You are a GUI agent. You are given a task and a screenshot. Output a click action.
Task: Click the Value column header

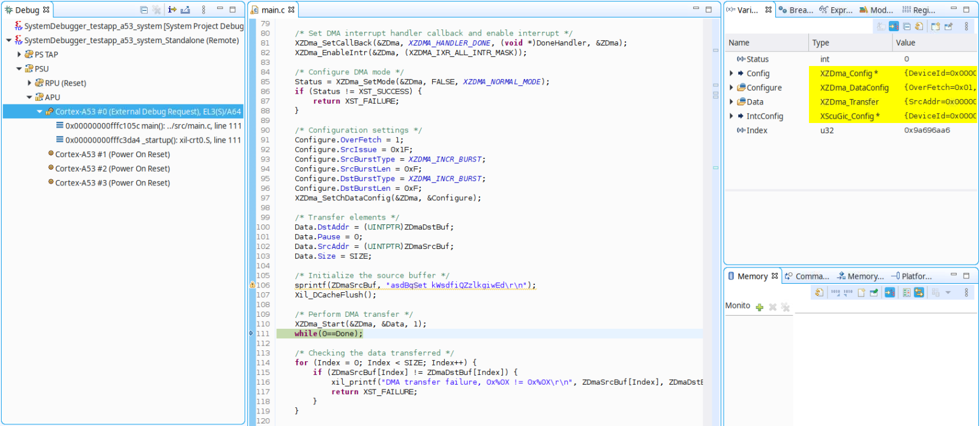point(906,43)
